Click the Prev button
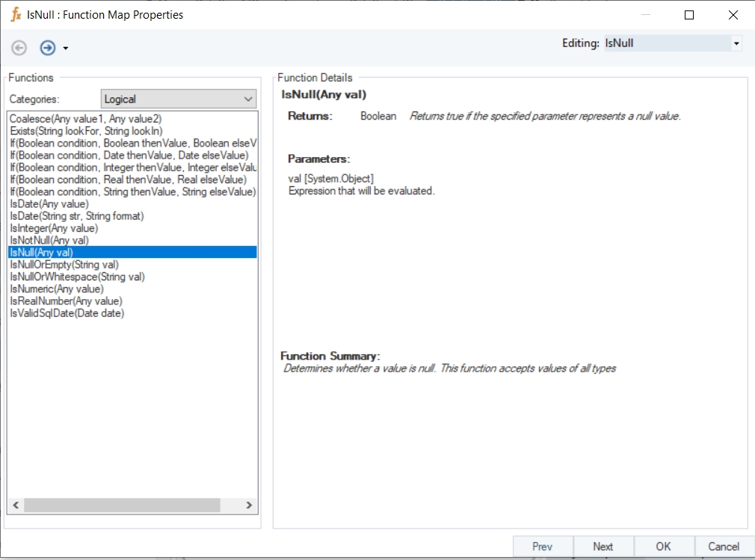 tap(542, 547)
